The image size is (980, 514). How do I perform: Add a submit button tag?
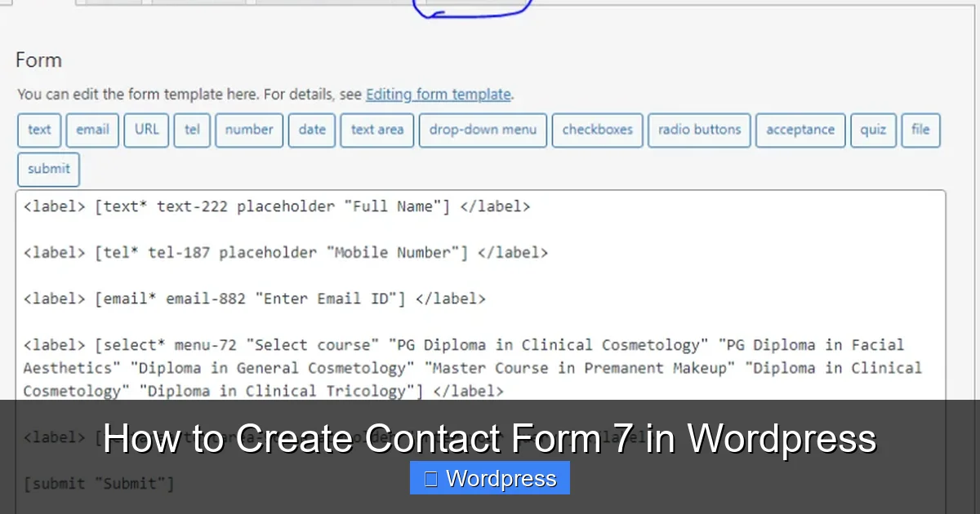[x=49, y=169]
